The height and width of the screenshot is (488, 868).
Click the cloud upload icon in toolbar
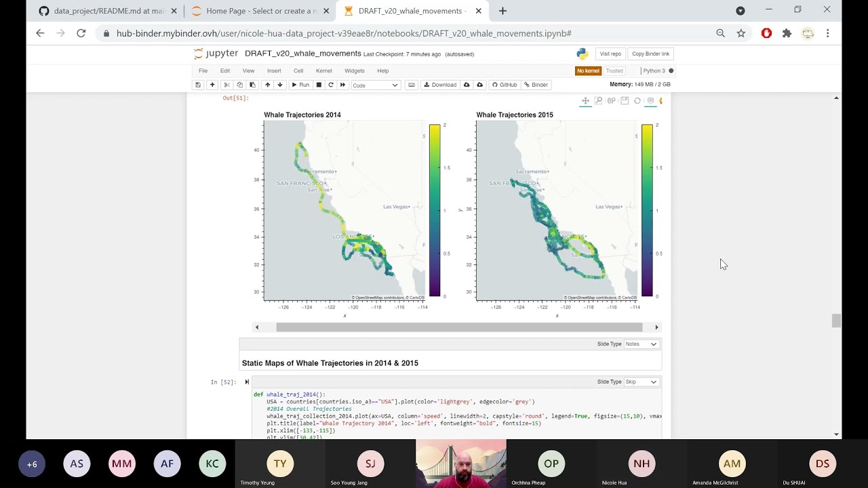[x=480, y=85]
